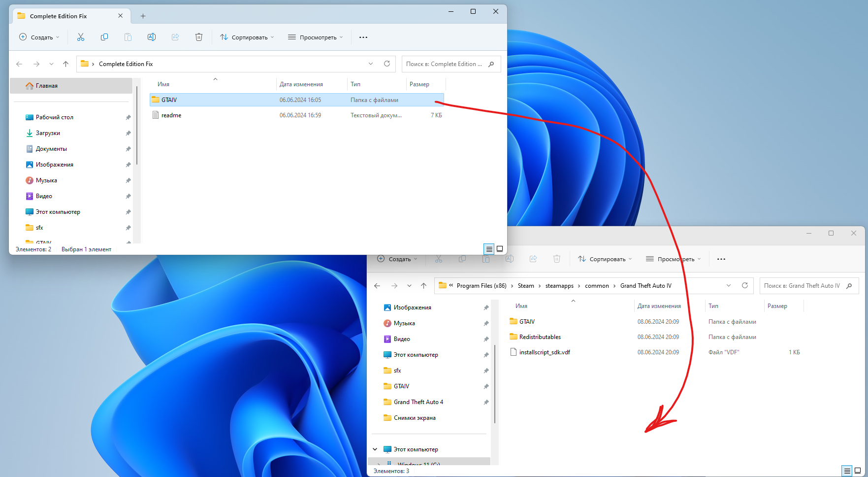
Task: Refresh the Grand Theft Auto IV folder
Action: click(745, 285)
